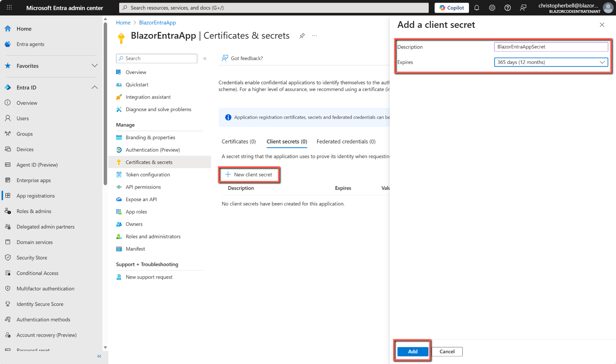Image resolution: width=616 pixels, height=364 pixels.
Task: Click the BlazorEntraApp breadcrumb link
Action: [x=157, y=23]
